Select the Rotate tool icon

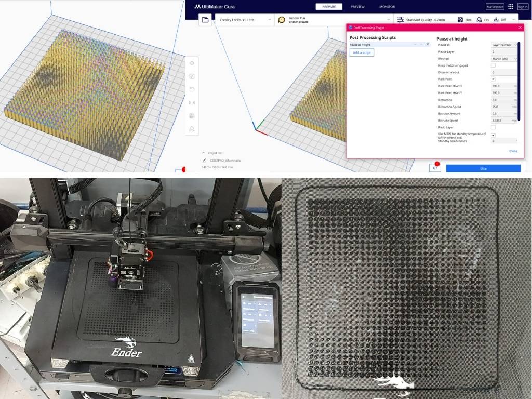coord(192,89)
